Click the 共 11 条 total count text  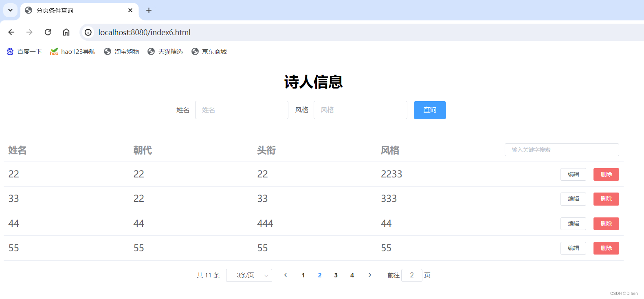coord(208,275)
